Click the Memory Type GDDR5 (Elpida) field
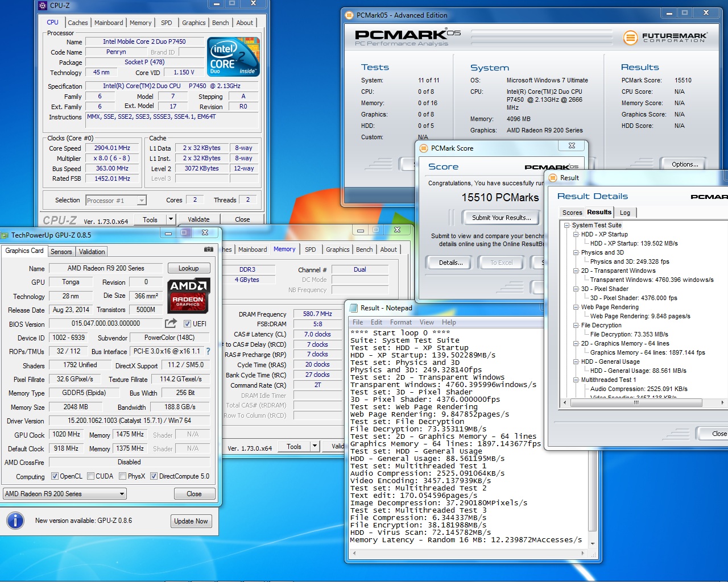This screenshot has height=582, width=728. 84,393
